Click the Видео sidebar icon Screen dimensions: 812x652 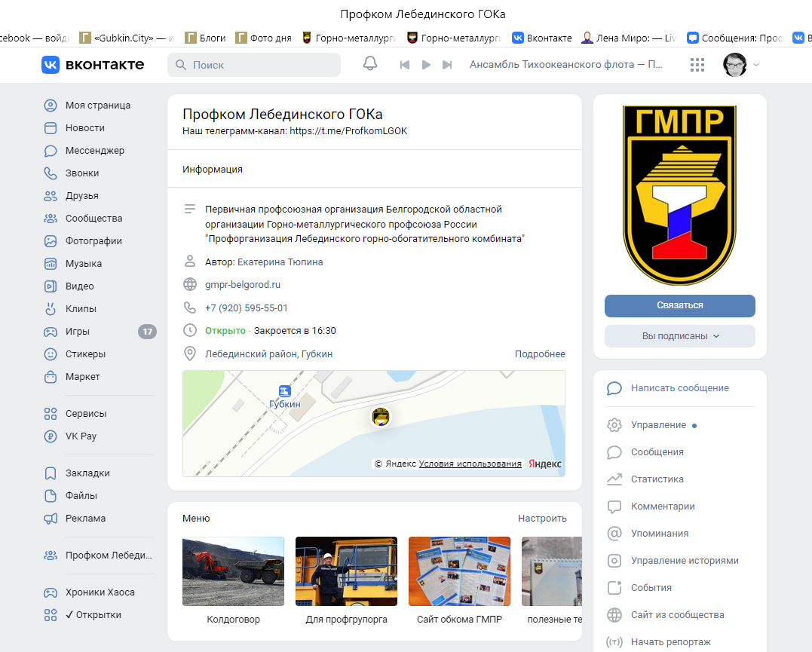tap(51, 286)
